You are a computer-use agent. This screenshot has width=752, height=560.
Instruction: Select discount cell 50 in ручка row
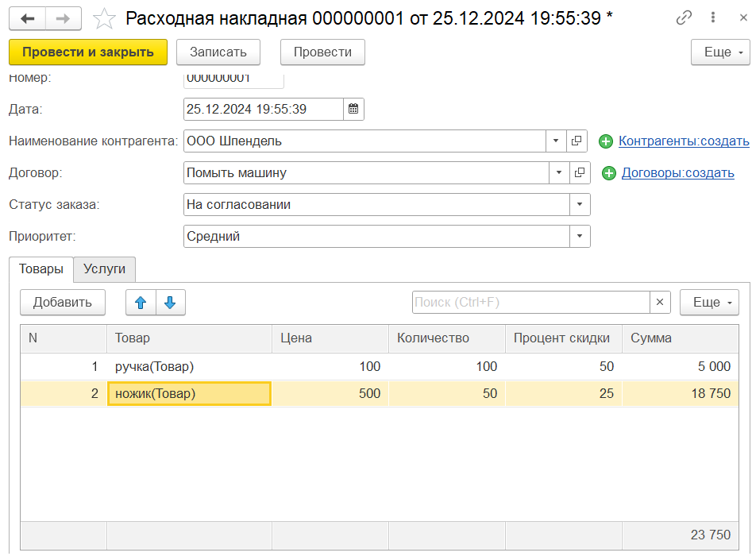pos(564,367)
